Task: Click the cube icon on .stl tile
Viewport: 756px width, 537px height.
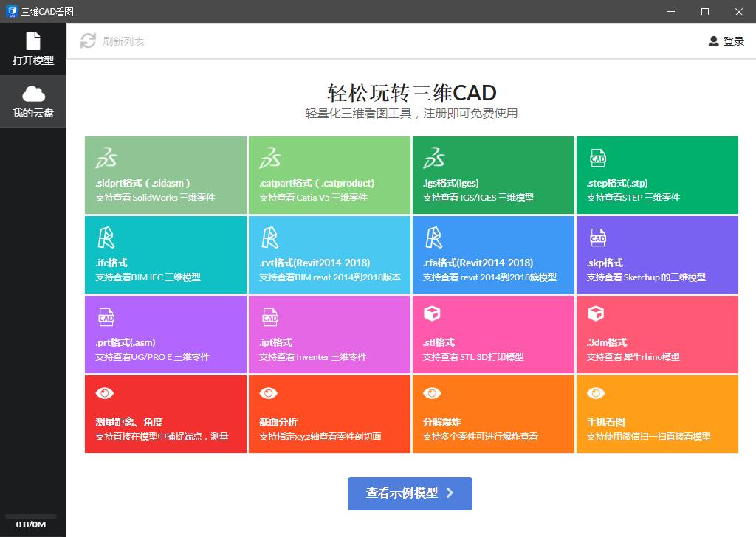Action: 432,315
